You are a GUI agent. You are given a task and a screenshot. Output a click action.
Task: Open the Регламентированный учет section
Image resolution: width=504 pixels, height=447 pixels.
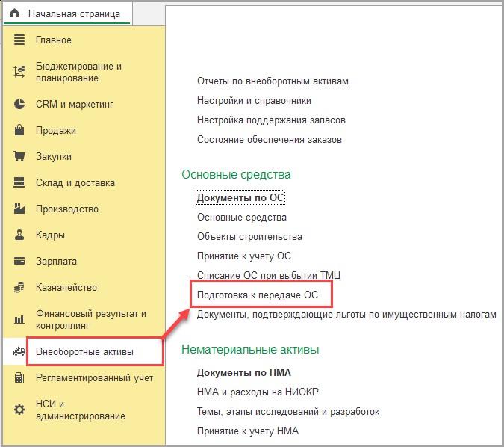click(x=95, y=377)
